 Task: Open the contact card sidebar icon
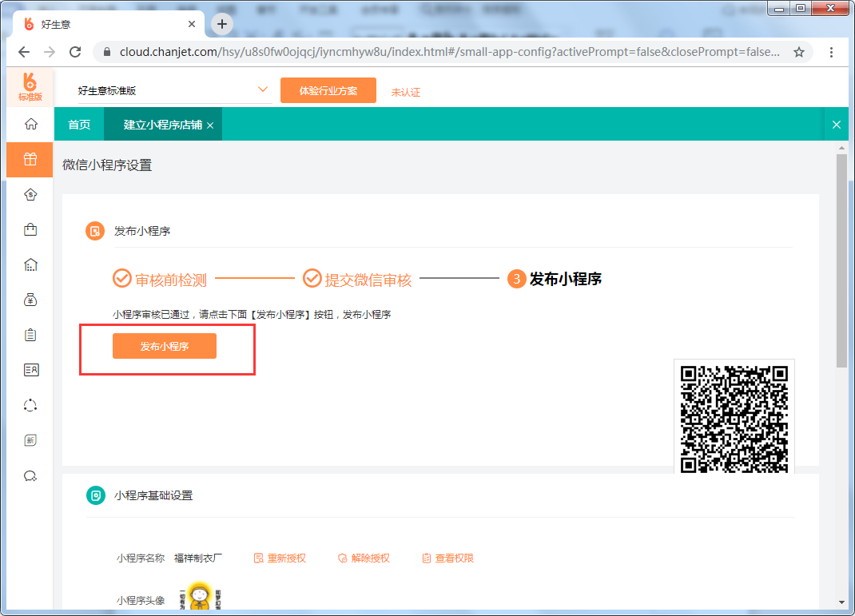point(30,370)
